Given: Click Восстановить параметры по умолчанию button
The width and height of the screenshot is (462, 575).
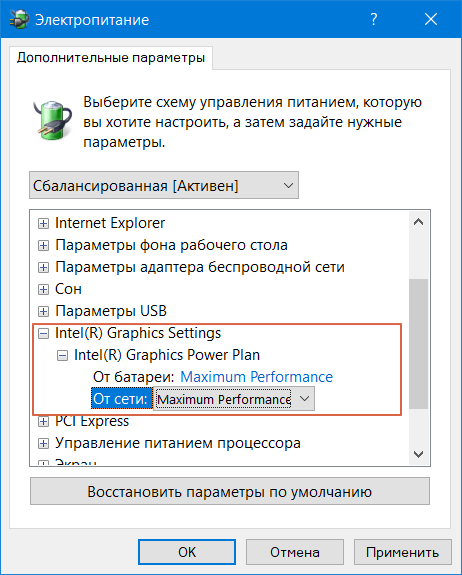Looking at the screenshot, I should point(230,491).
